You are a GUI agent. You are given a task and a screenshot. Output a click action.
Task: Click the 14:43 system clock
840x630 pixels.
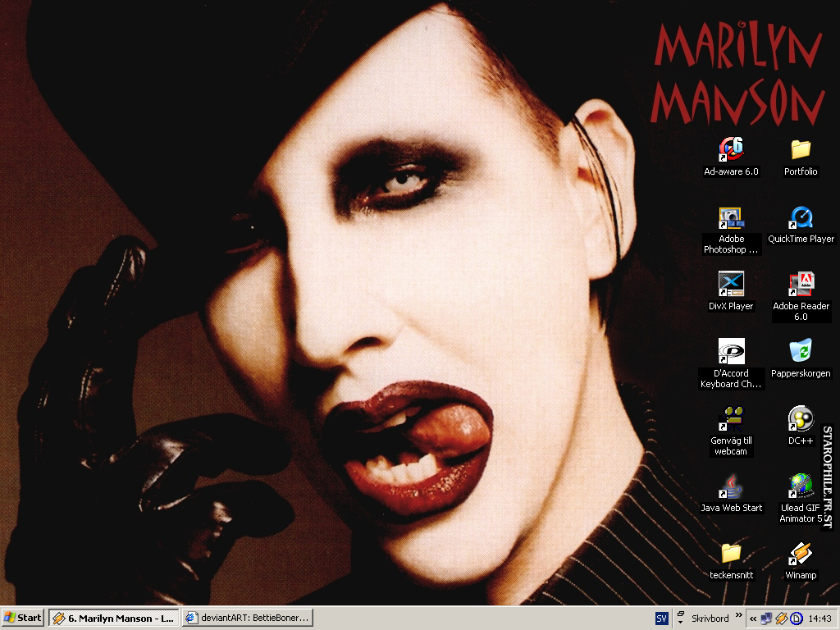coord(819,619)
